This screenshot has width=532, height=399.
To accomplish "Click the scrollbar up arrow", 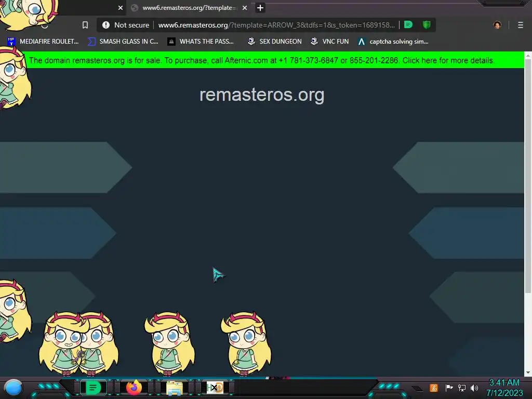I will [x=528, y=55].
